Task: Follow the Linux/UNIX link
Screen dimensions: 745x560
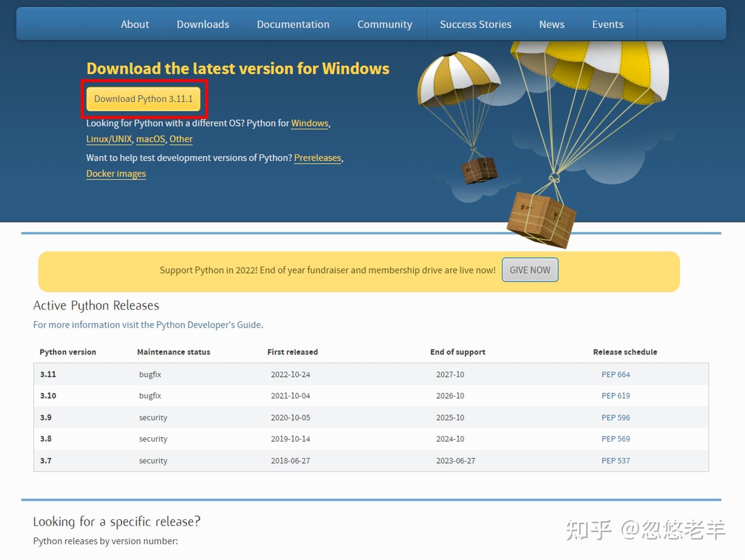Action: point(109,139)
